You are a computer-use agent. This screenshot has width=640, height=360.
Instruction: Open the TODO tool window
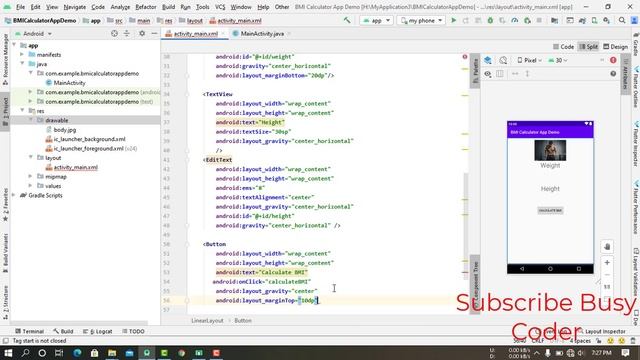pos(133,331)
